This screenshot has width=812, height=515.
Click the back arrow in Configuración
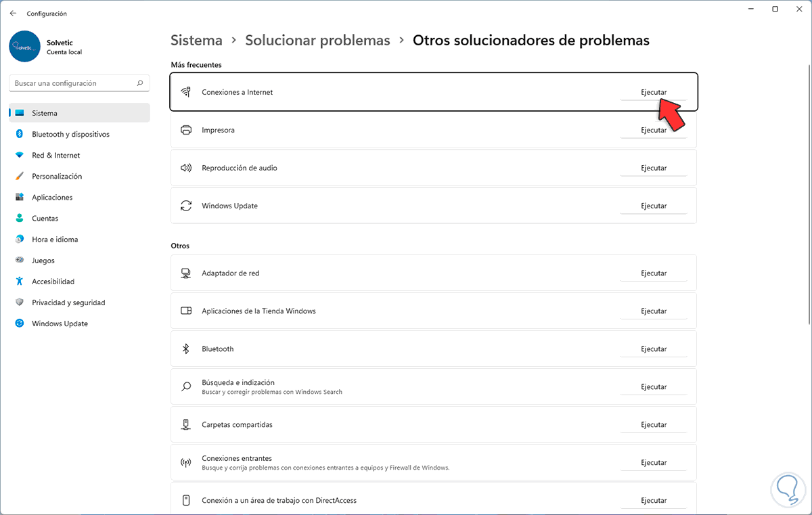[x=13, y=14]
